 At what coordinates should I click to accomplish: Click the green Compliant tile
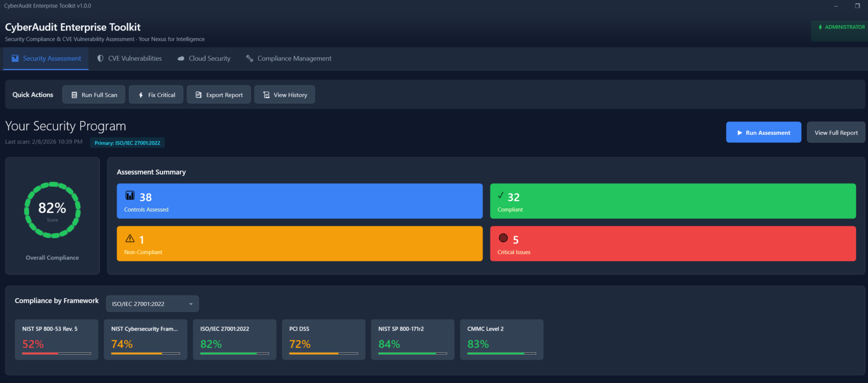[x=673, y=201]
